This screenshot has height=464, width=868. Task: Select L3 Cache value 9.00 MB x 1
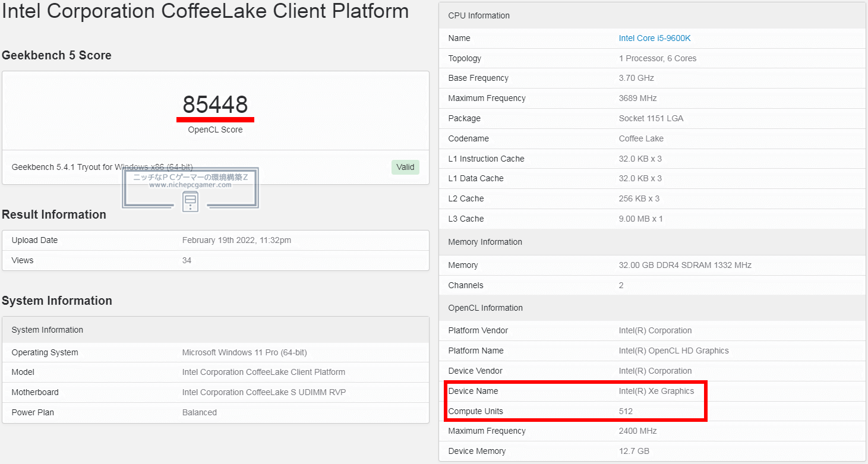coord(640,219)
